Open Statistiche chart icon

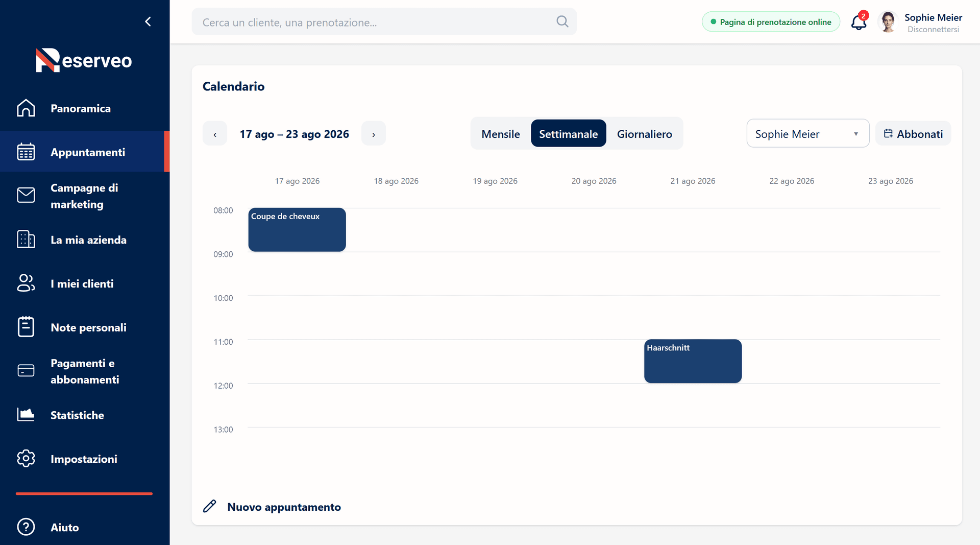pyautogui.click(x=26, y=414)
